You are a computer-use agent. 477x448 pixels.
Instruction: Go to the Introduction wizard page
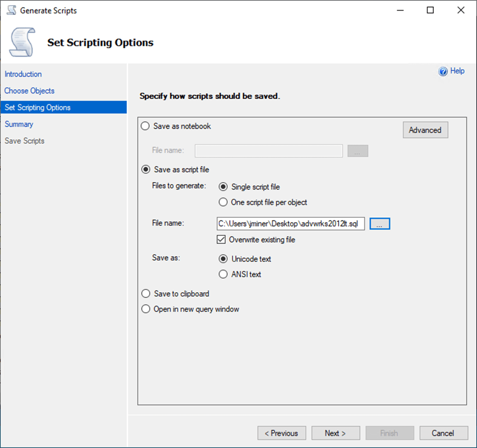tap(23, 74)
